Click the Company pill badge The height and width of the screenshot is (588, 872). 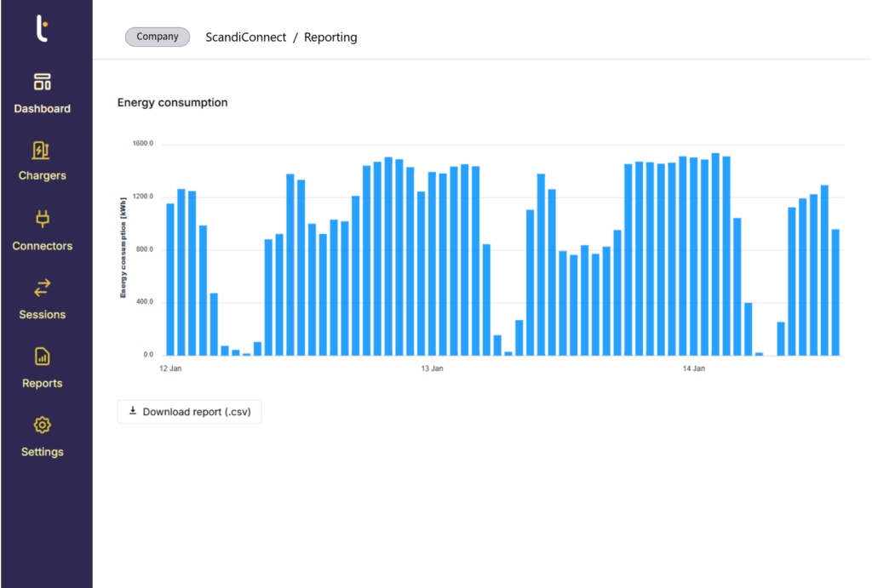pyautogui.click(x=158, y=37)
